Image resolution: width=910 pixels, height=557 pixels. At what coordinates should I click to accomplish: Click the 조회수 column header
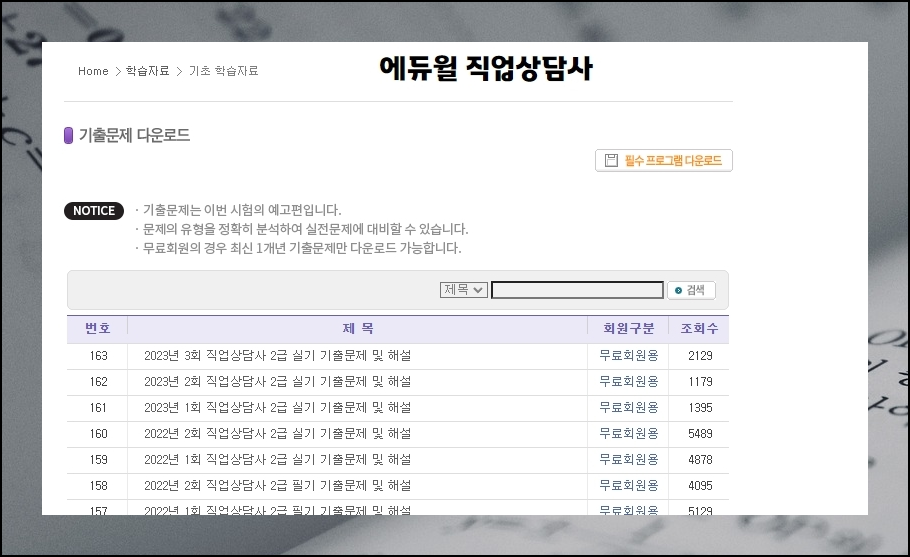[699, 328]
